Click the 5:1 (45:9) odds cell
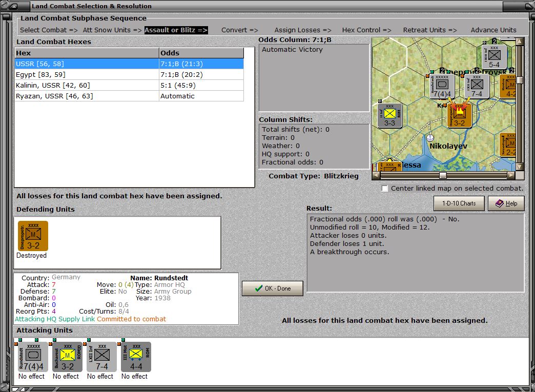Viewport: 535px width, 392px height. click(201, 85)
